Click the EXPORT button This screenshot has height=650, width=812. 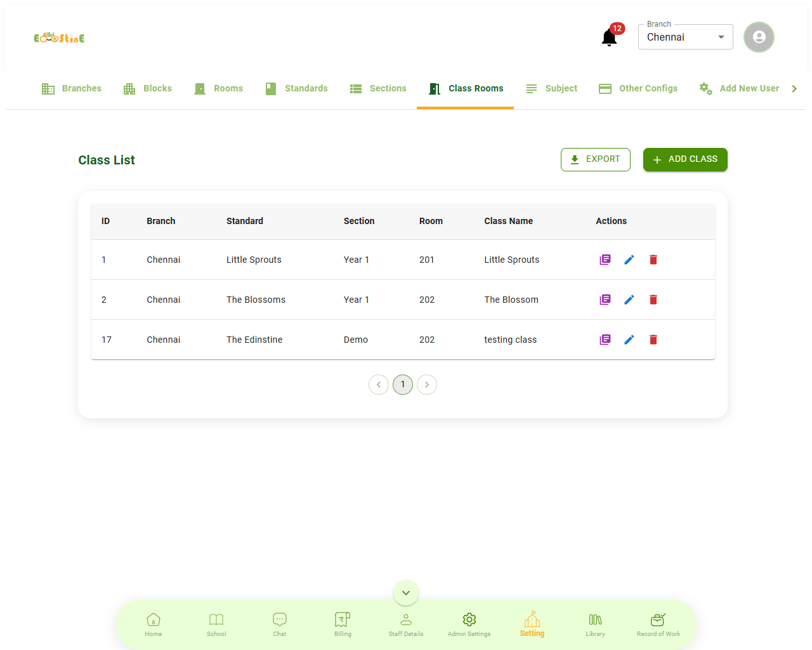coord(596,159)
